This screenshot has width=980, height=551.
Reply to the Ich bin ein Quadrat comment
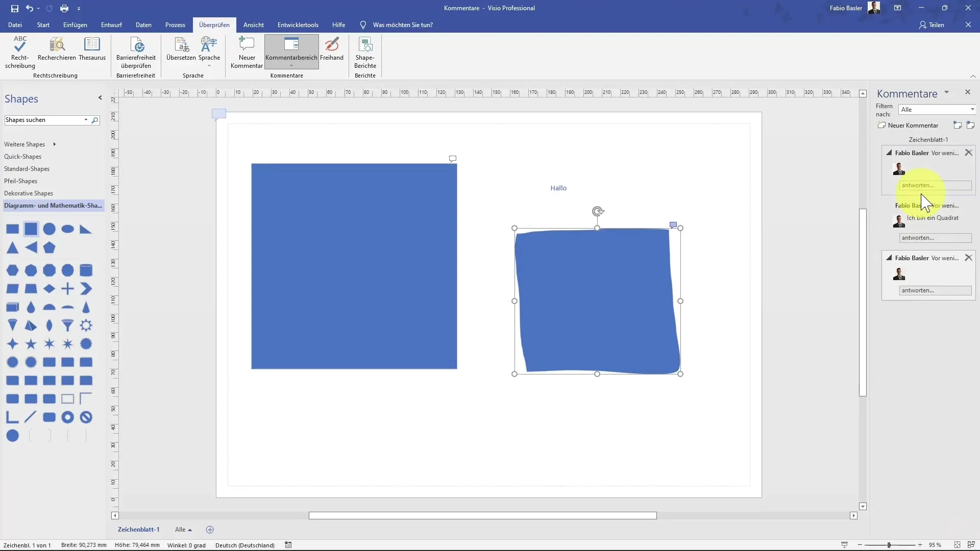coord(935,238)
